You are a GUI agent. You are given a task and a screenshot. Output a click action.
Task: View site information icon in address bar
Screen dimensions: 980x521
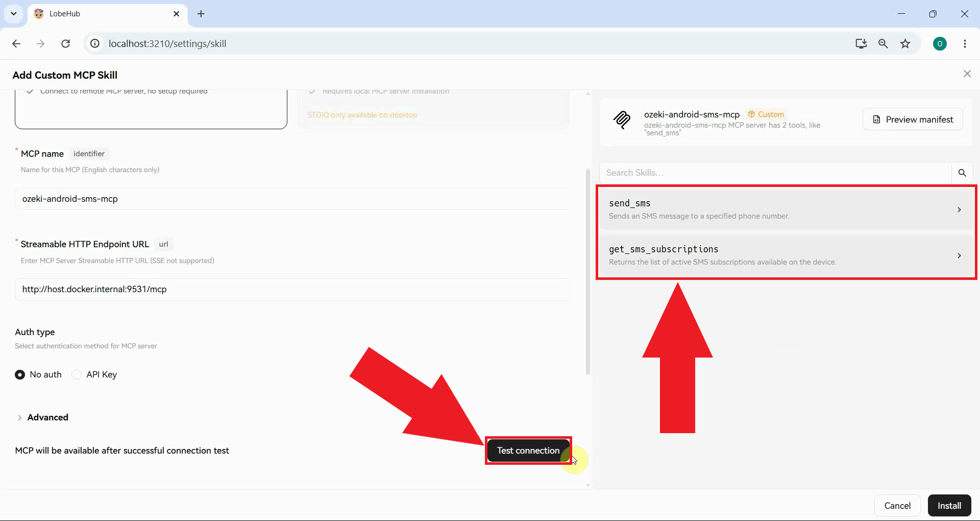point(95,43)
